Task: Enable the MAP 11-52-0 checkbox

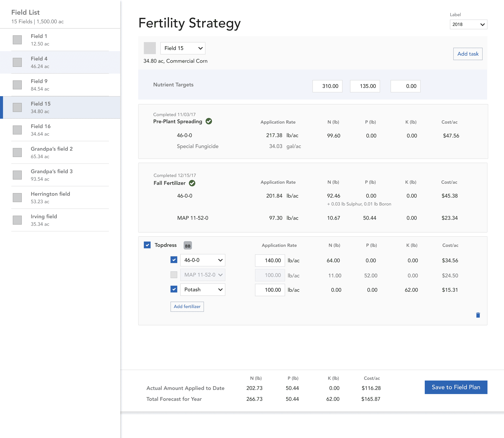Action: tap(174, 275)
